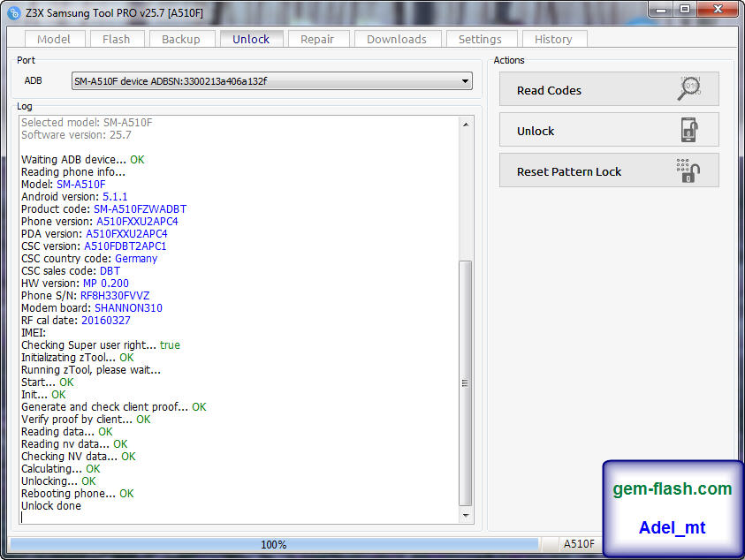Screen dimensions: 745x560
Task: Click the CSC country code Germany value
Action: click(x=136, y=259)
